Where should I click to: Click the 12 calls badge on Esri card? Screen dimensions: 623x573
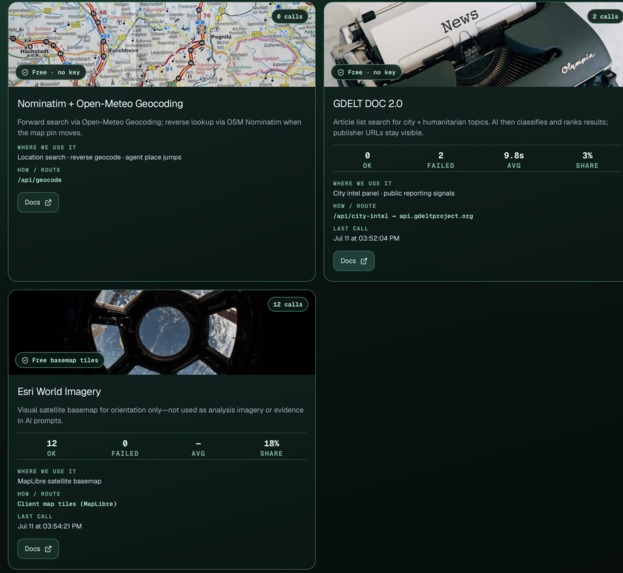[288, 304]
